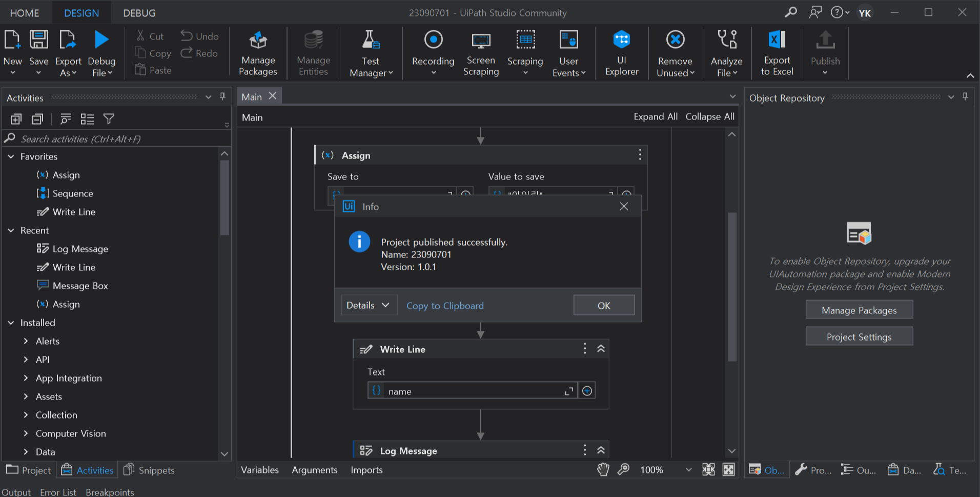This screenshot has height=497, width=980.
Task: Click Remove Unused icon
Action: 675,39
